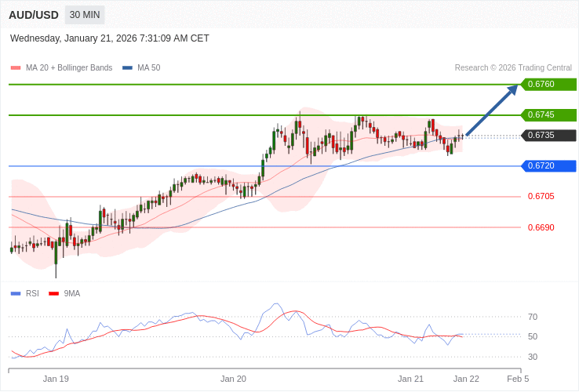The height and width of the screenshot is (392, 579).
Task: Click the Wednesday, January 21, 2026 timestamp
Action: pos(110,38)
